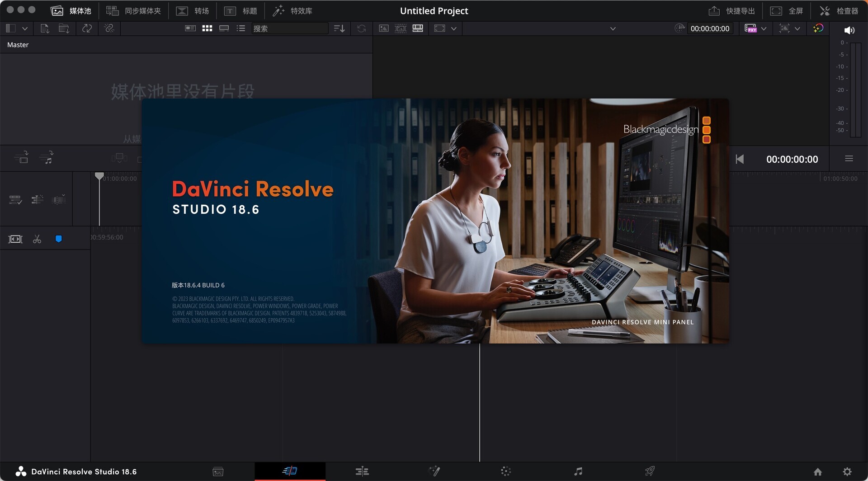This screenshot has width=868, height=481.
Task: Click the safe area overlay icon
Action: click(x=439, y=28)
